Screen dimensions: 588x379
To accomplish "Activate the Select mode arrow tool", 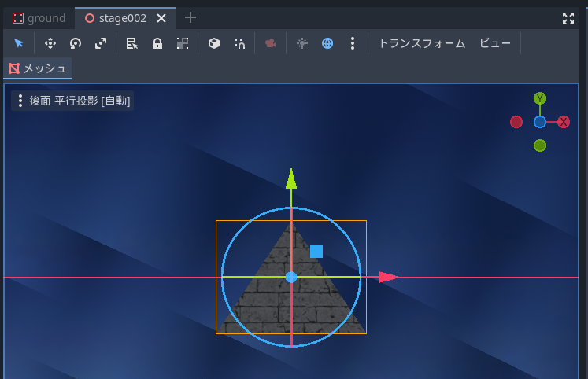I will tap(18, 43).
